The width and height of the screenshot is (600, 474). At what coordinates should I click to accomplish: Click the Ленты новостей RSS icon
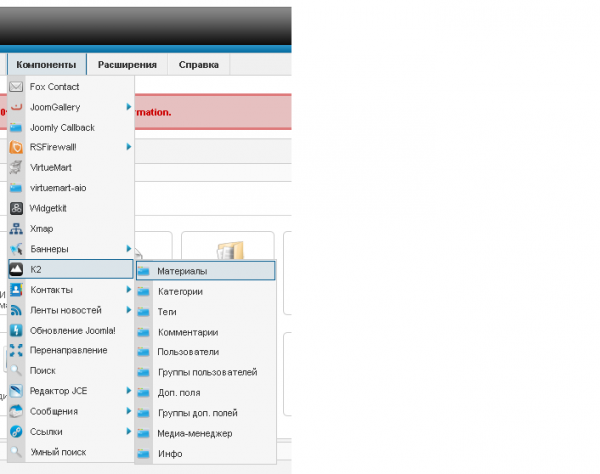click(x=16, y=310)
